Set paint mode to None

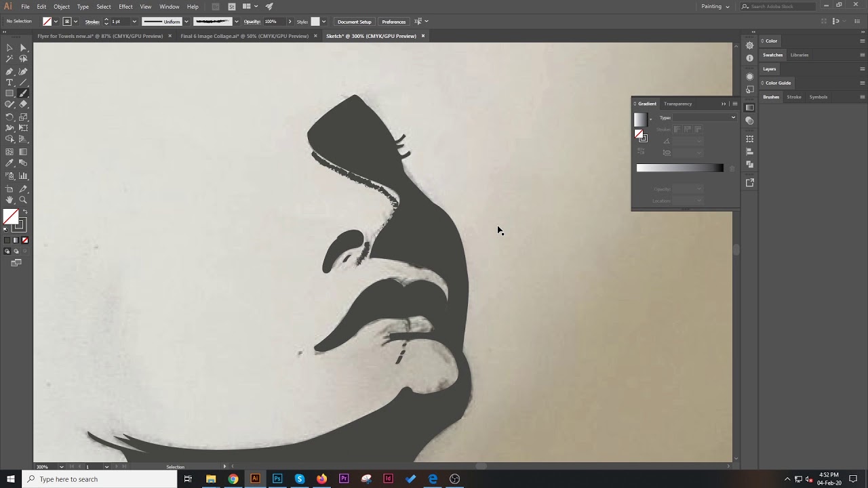25,240
